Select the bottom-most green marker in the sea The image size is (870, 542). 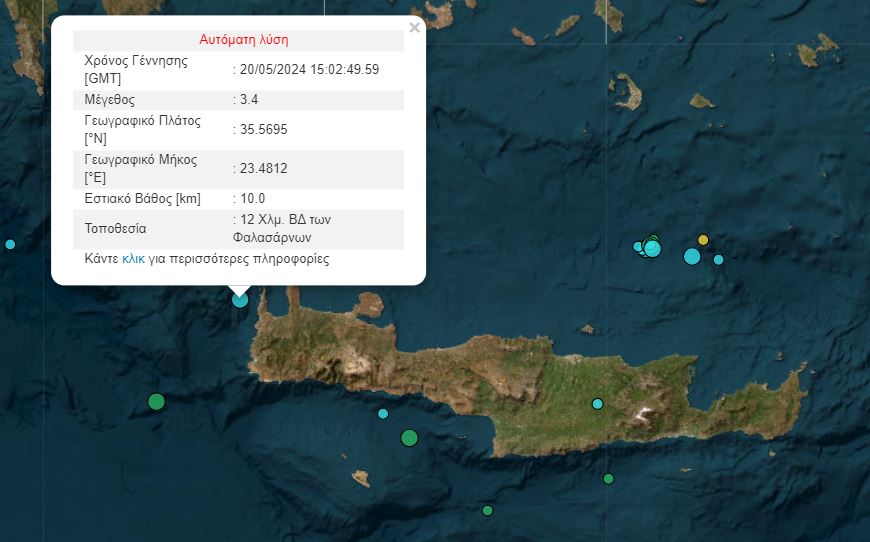487,511
